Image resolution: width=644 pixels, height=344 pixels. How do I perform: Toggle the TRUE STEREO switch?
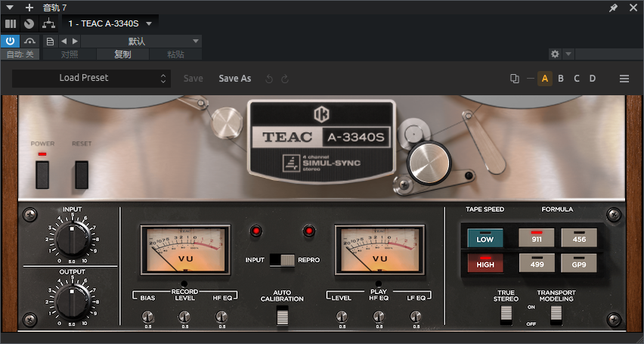506,315
